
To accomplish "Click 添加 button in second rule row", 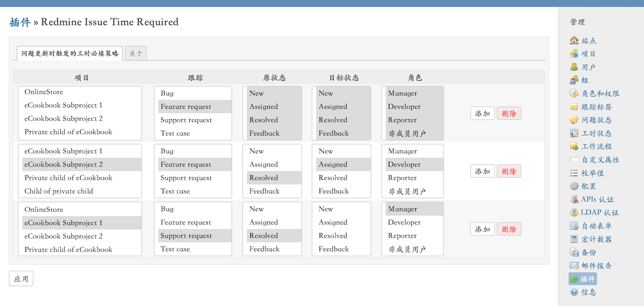I will click(x=483, y=171).
